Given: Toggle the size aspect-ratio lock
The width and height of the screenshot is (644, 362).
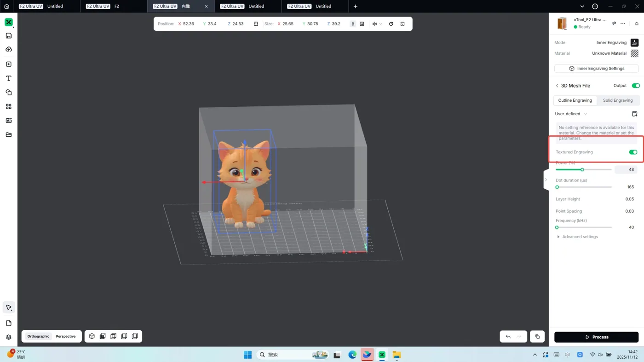Looking at the screenshot, I should (353, 24).
